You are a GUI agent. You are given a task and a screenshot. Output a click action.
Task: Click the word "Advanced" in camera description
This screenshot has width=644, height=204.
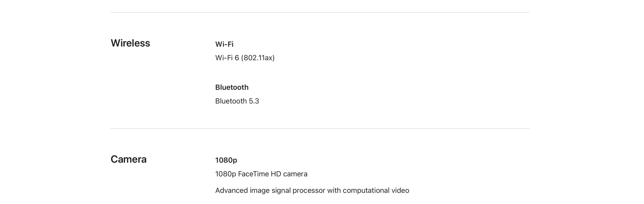231,190
